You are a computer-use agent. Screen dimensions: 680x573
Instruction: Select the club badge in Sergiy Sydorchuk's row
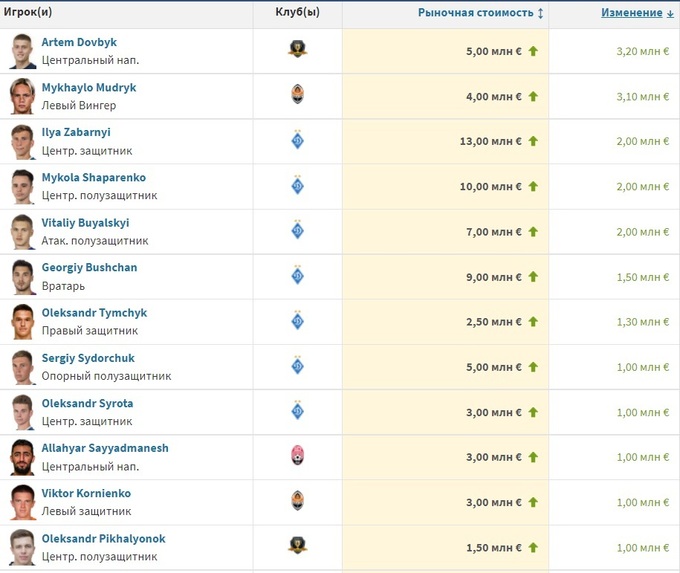[x=297, y=366]
